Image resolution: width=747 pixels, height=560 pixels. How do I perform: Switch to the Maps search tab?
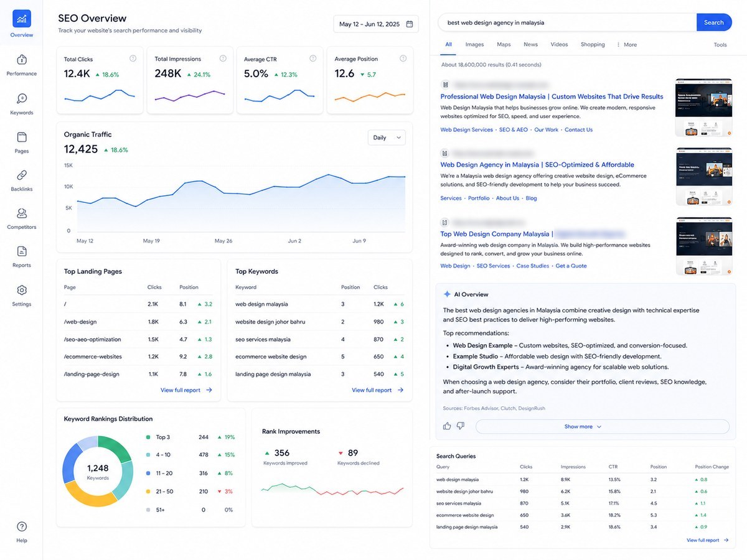(x=504, y=45)
